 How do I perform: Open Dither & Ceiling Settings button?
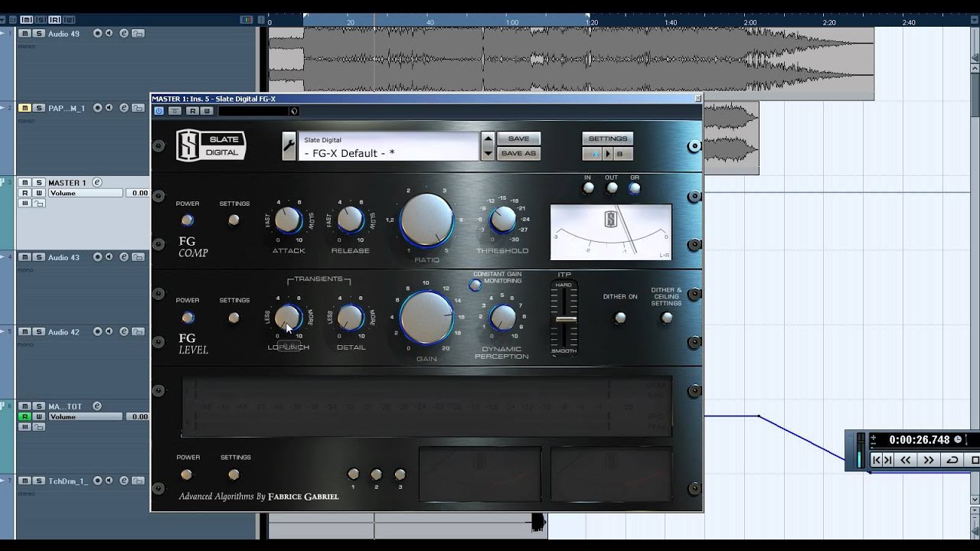pos(667,318)
